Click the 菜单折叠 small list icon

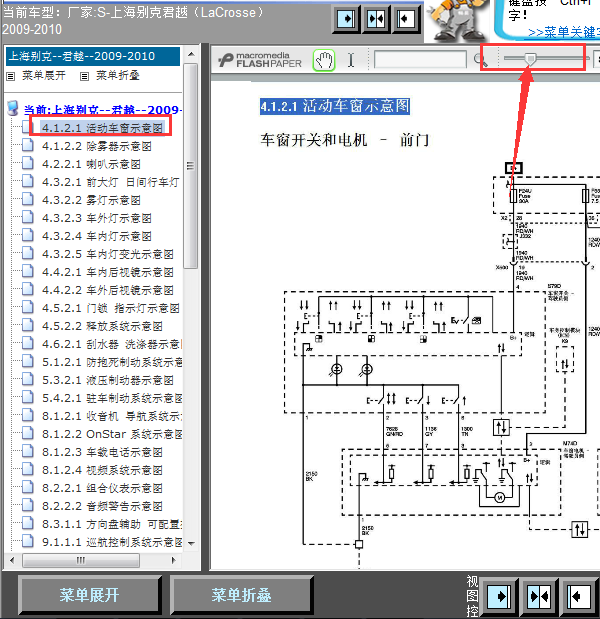84,76
